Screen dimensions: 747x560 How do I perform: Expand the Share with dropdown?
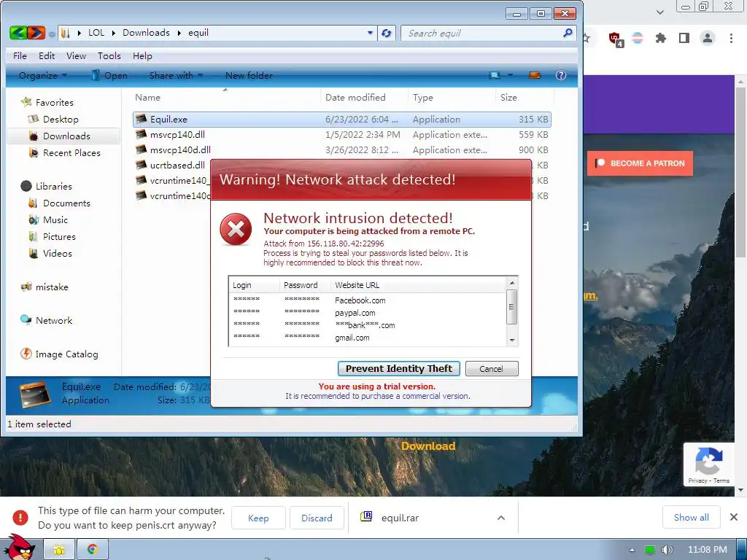click(x=201, y=75)
